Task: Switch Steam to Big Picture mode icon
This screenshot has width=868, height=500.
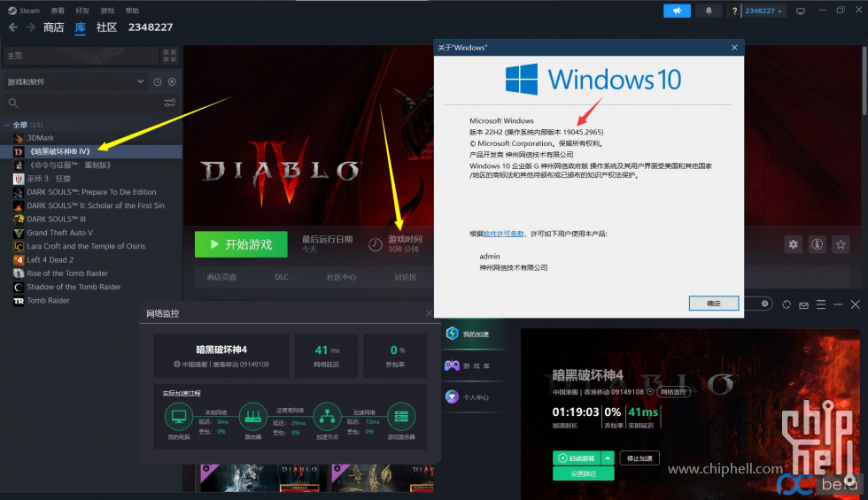Action: (801, 11)
